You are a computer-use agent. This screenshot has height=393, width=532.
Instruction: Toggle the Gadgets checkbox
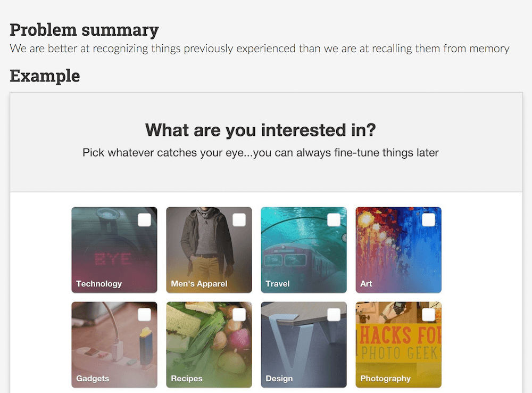coord(144,315)
